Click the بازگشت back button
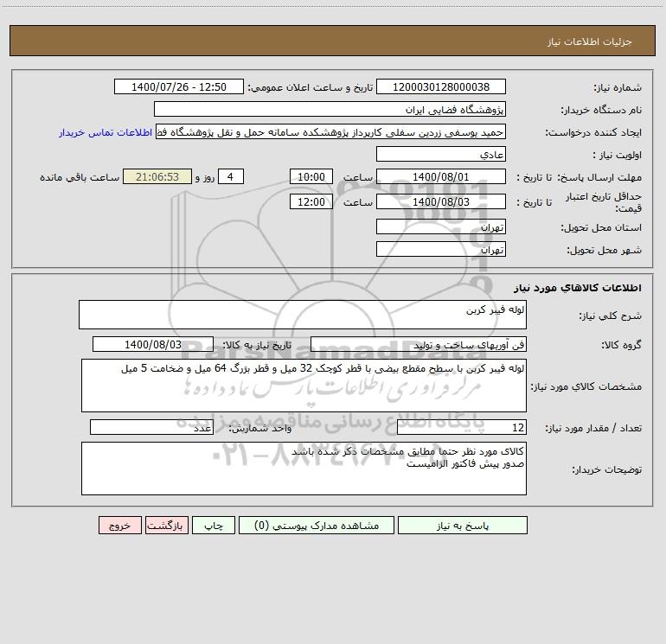Screen dimensions: 666x644 point(167,526)
